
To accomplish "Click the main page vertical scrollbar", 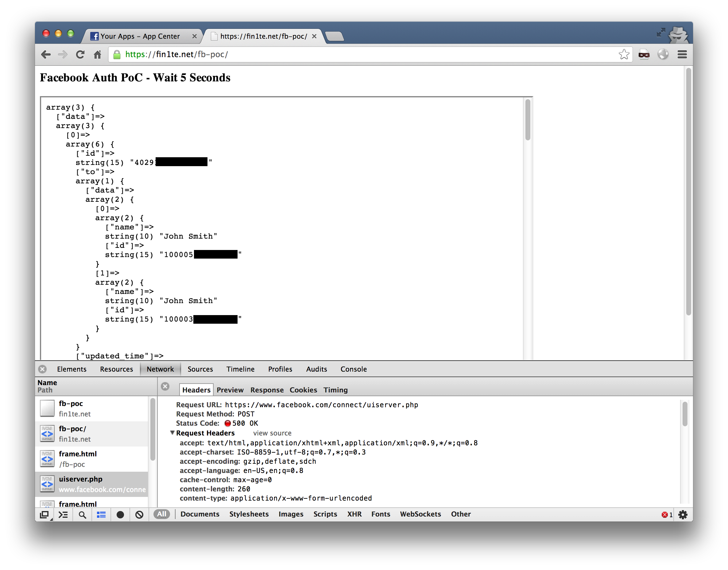I will [688, 192].
